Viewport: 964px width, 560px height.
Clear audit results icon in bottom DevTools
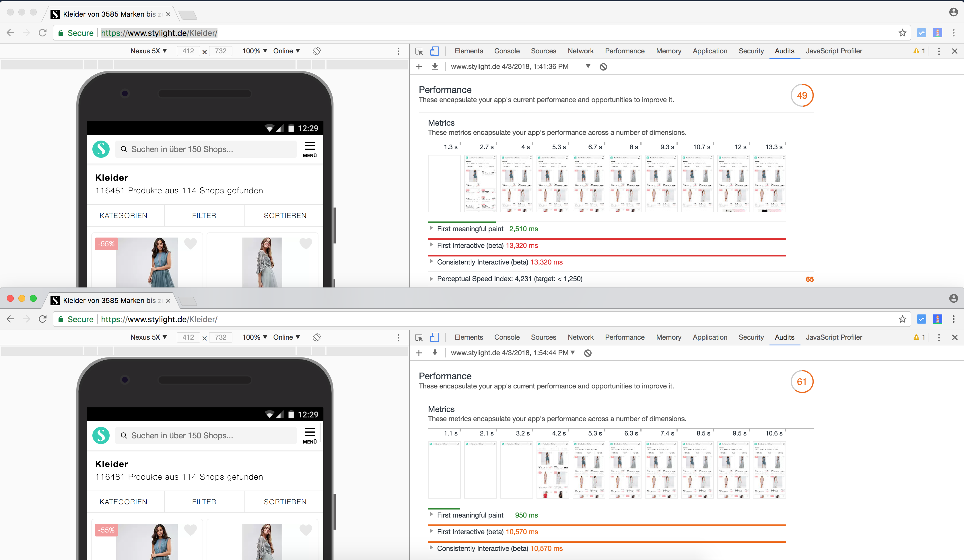point(588,353)
